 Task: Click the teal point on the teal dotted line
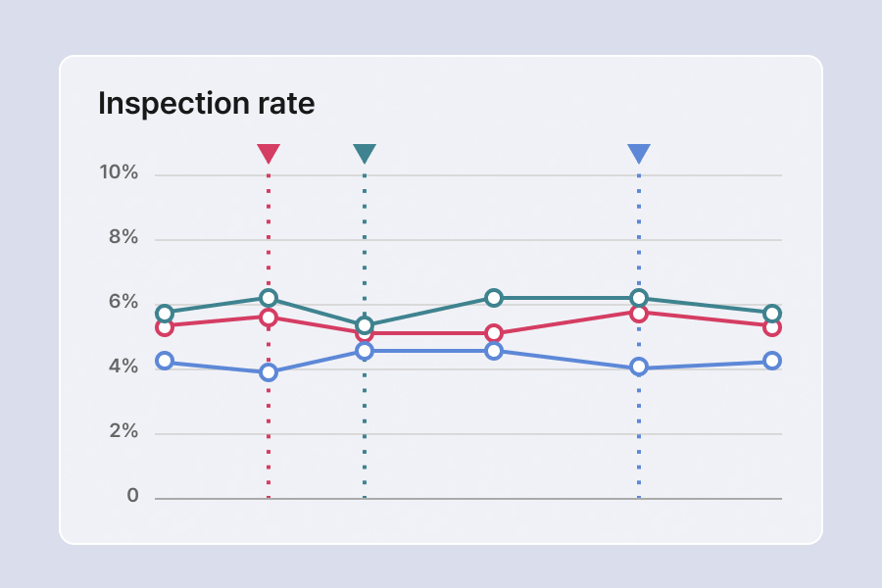pyautogui.click(x=365, y=325)
